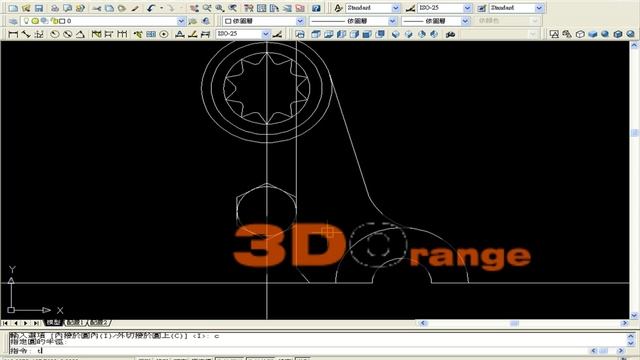The height and width of the screenshot is (360, 640).
Task: Click Make Object's Layer Current icon
Action: point(193,21)
